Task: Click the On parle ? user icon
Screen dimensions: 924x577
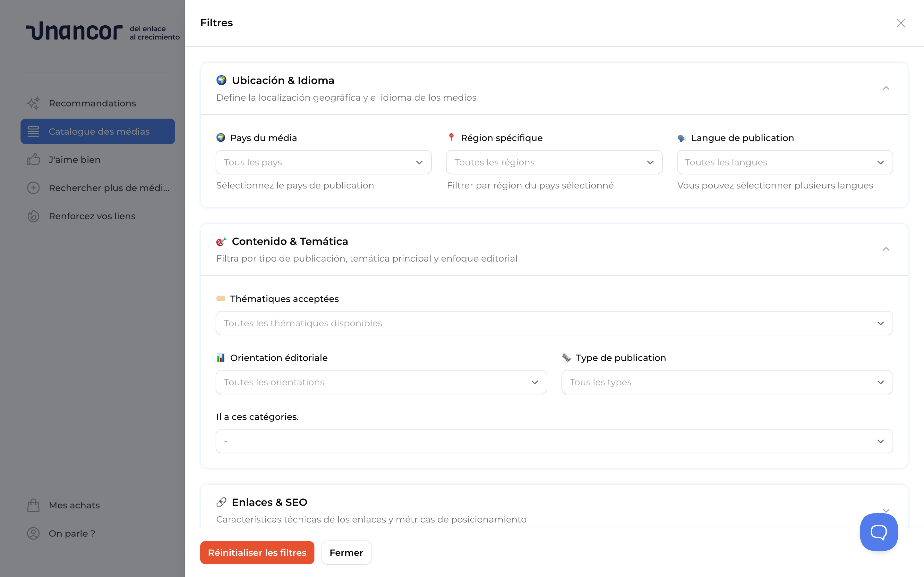Action: point(33,533)
